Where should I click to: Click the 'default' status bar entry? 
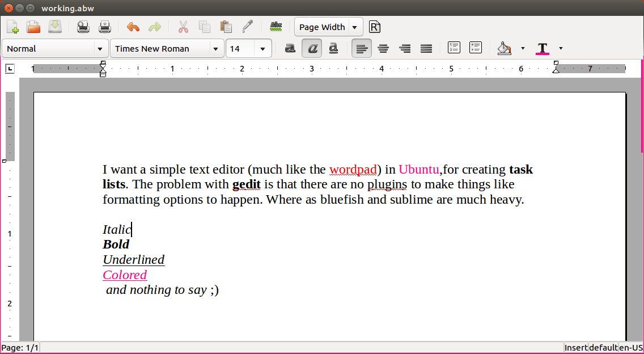pos(603,348)
